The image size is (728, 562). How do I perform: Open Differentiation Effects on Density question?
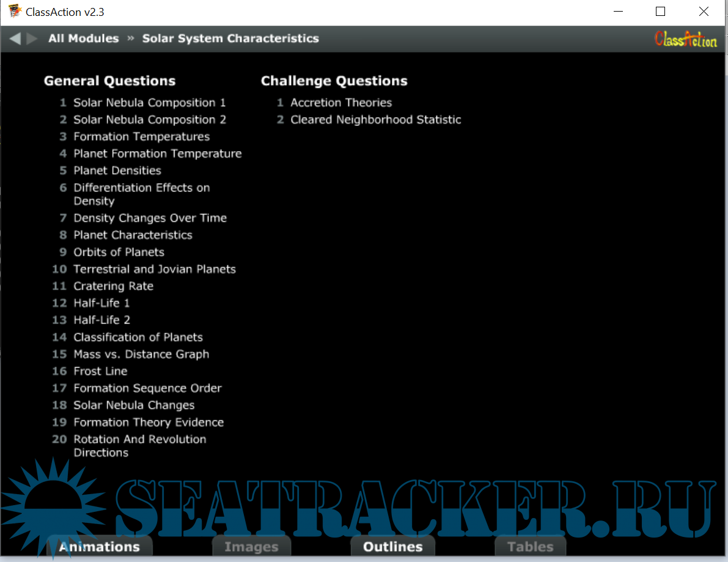(x=142, y=194)
